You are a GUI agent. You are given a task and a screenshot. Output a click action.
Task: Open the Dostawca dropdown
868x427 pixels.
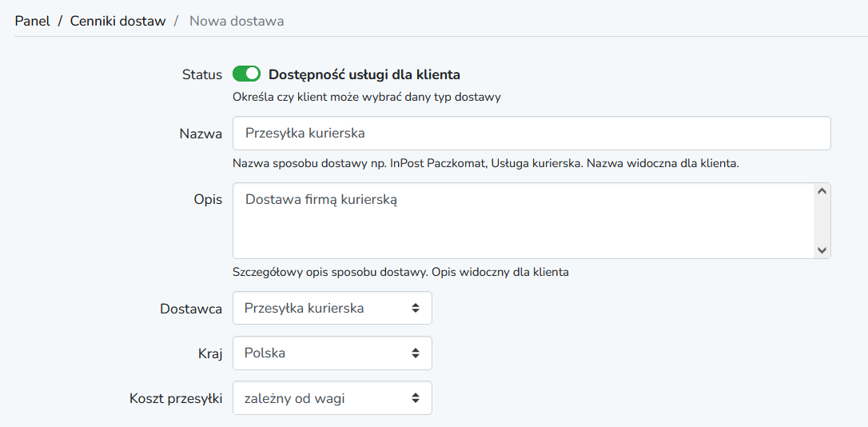point(332,308)
